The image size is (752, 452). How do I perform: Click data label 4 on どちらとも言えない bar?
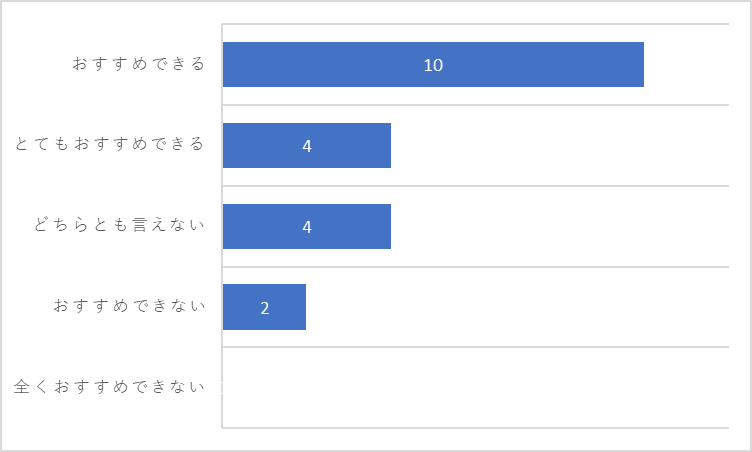click(x=307, y=227)
